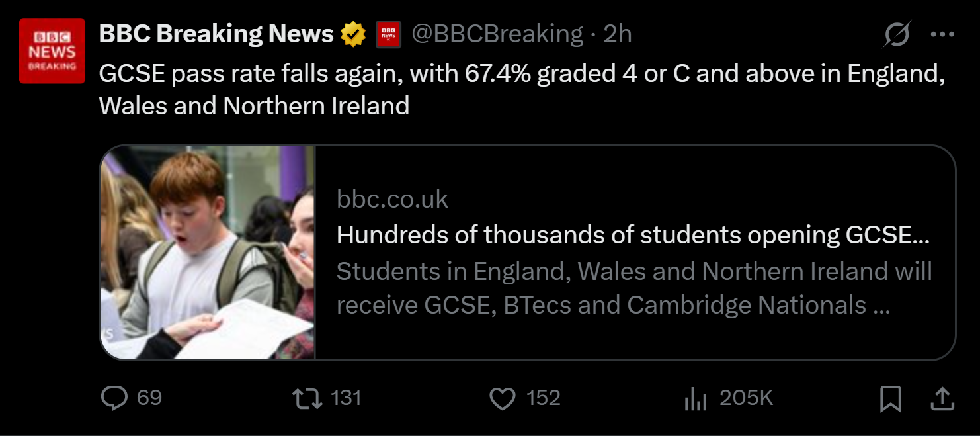Click the BBC Breaking News display name
The image size is (980, 436).
216,34
